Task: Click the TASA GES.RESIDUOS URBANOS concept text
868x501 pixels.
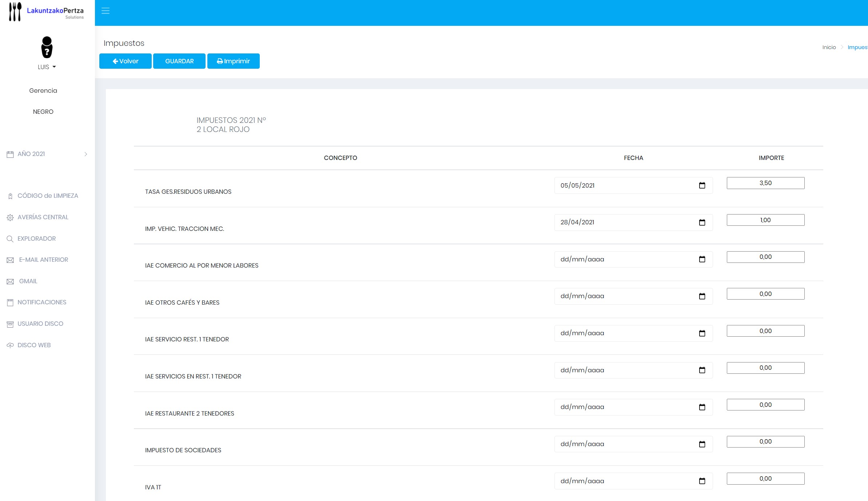Action: point(188,192)
